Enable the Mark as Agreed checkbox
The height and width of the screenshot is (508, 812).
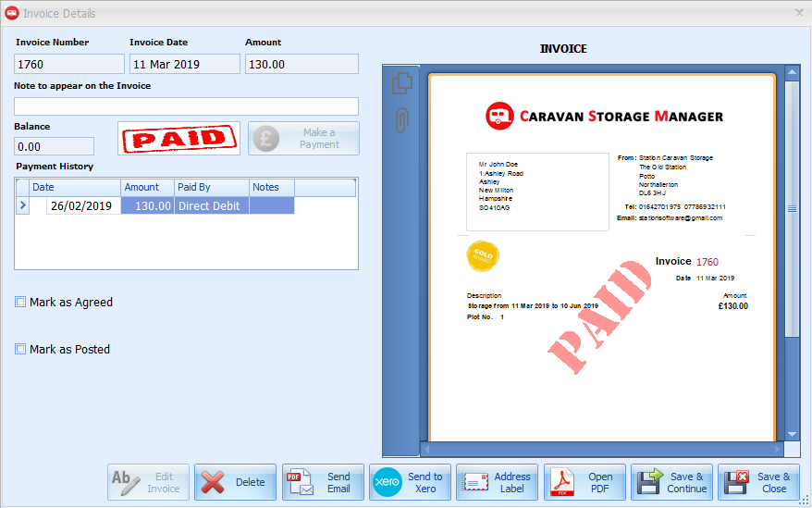(x=20, y=302)
